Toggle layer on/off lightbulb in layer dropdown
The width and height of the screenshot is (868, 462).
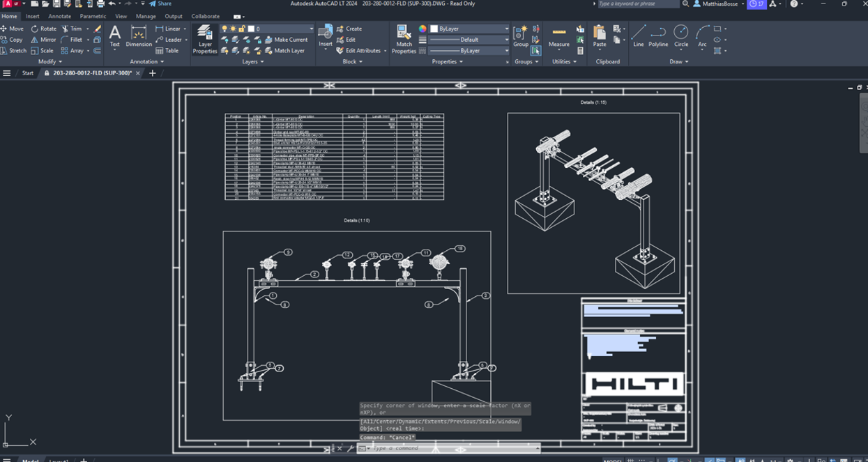click(x=224, y=29)
